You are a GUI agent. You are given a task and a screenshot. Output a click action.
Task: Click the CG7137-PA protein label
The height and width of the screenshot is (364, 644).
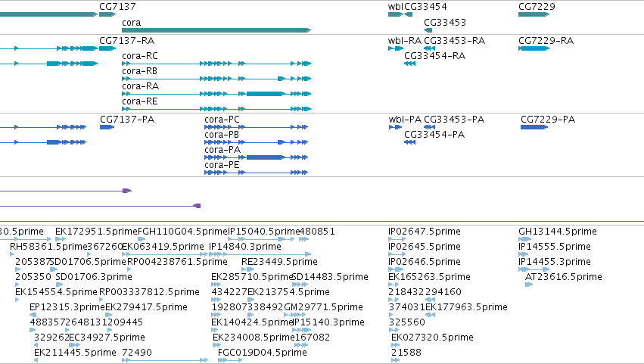pos(127,120)
